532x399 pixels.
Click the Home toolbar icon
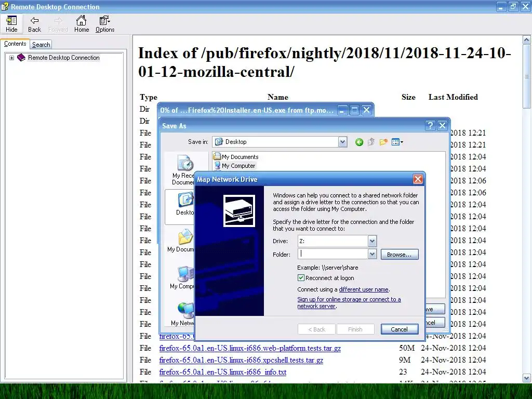(82, 24)
